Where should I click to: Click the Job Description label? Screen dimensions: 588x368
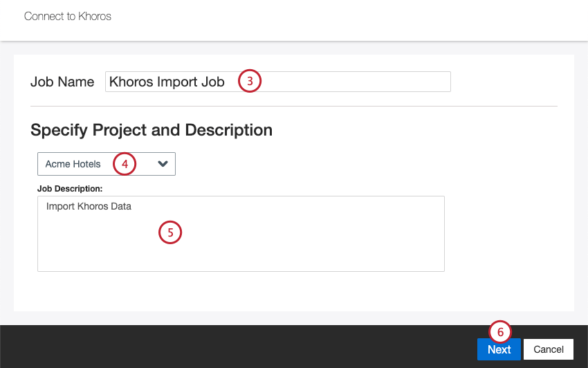click(x=70, y=188)
